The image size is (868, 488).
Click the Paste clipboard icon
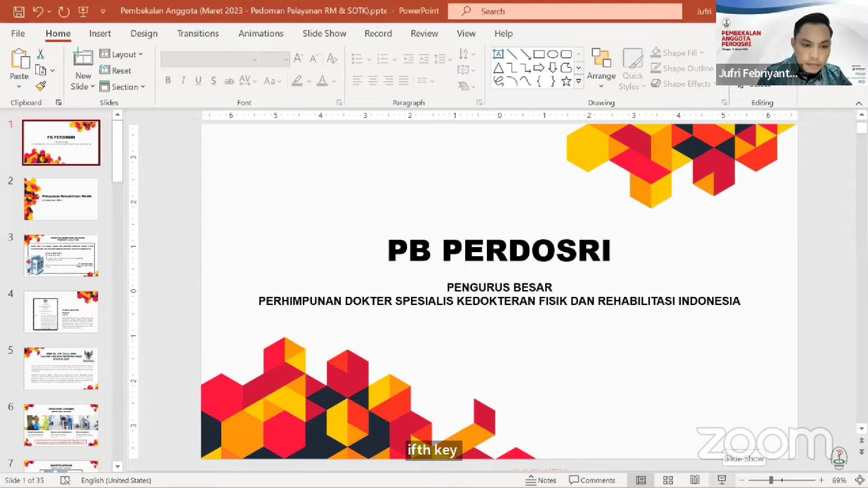[19, 59]
